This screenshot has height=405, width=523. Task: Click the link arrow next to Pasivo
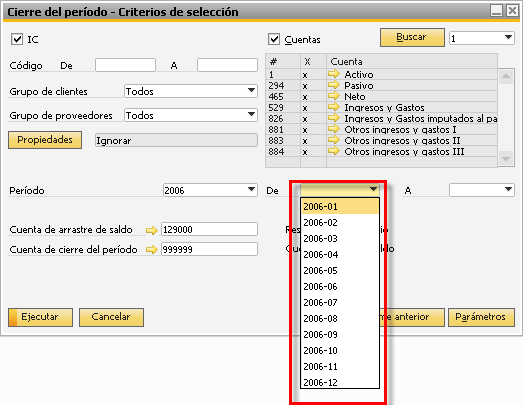coord(334,85)
